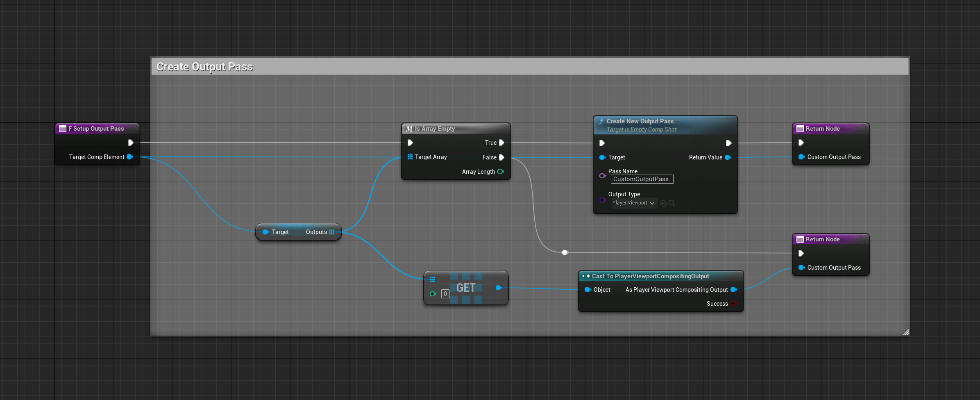Click the True execution pin on Is Array Empty

click(x=502, y=142)
